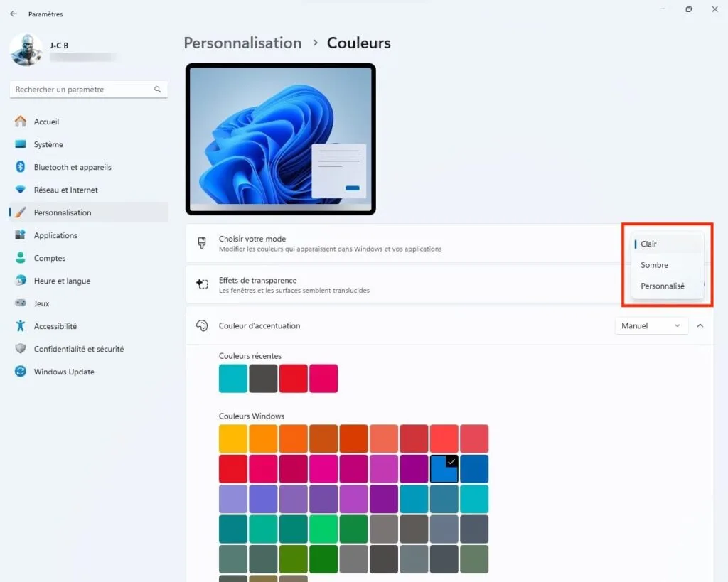Click the Réseau et Internet wifi icon
This screenshot has height=582, width=728.
(x=21, y=189)
